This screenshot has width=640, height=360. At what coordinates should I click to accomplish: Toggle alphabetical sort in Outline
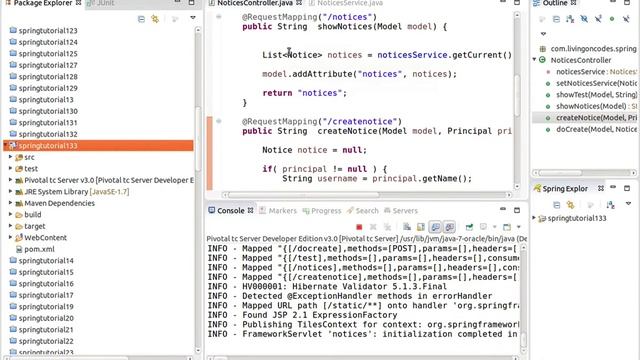(x=570, y=19)
